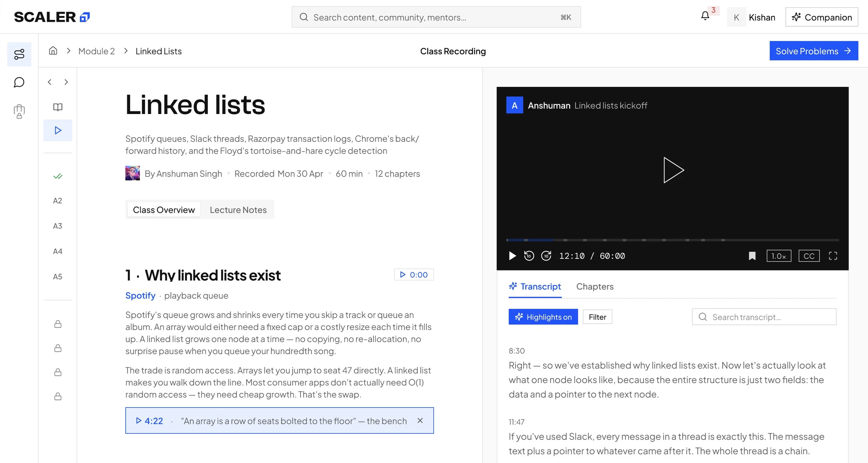Jump to 0:00 chapter timestamp

pyautogui.click(x=414, y=275)
